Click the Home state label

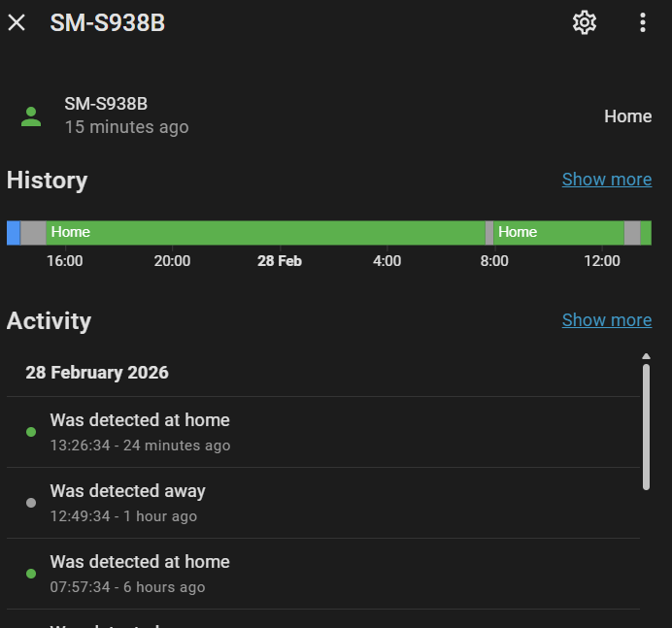pos(627,116)
